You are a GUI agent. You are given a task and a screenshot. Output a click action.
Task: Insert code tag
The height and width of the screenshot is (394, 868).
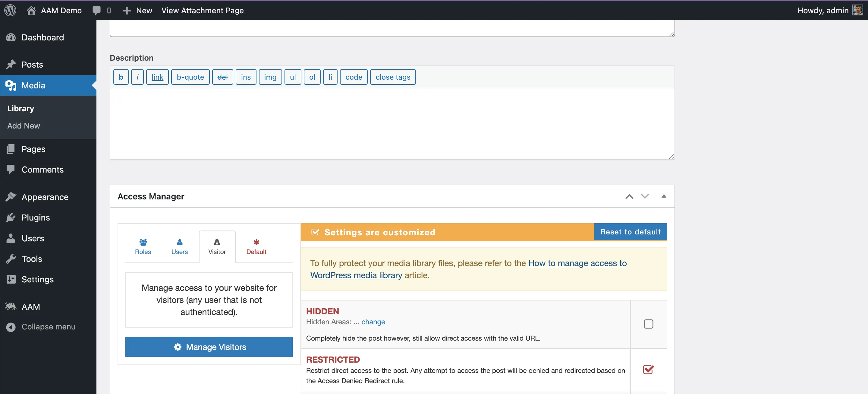point(354,77)
